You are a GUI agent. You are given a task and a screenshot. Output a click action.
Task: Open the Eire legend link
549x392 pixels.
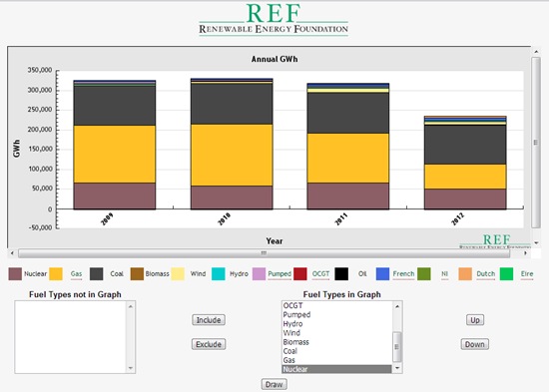click(x=527, y=274)
